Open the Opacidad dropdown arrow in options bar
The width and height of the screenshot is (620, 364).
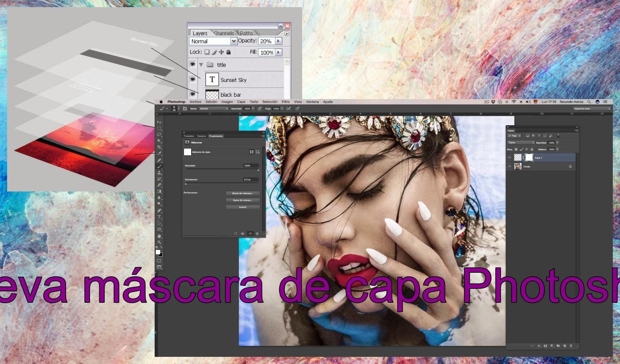point(253,108)
